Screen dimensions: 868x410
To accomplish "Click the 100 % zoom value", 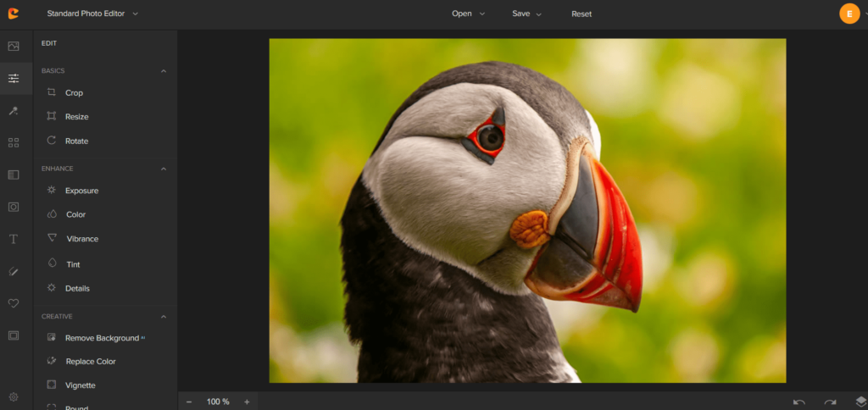I will [218, 402].
